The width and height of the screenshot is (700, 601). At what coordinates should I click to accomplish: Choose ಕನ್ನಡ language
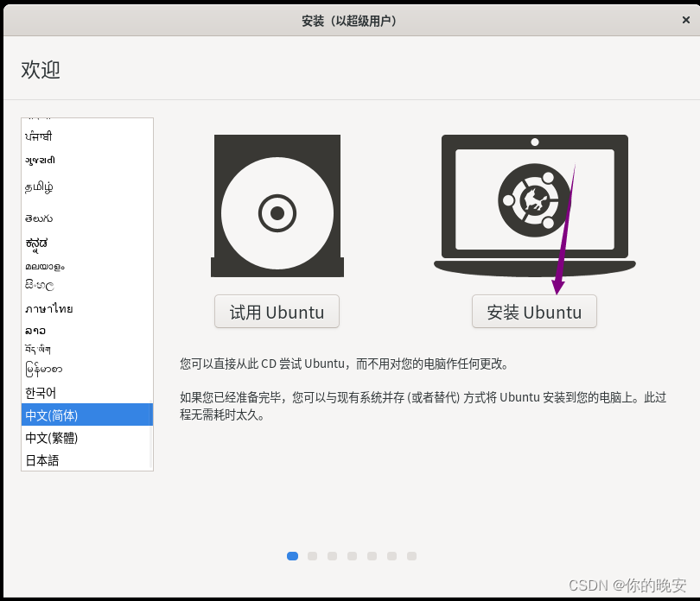pyautogui.click(x=87, y=244)
